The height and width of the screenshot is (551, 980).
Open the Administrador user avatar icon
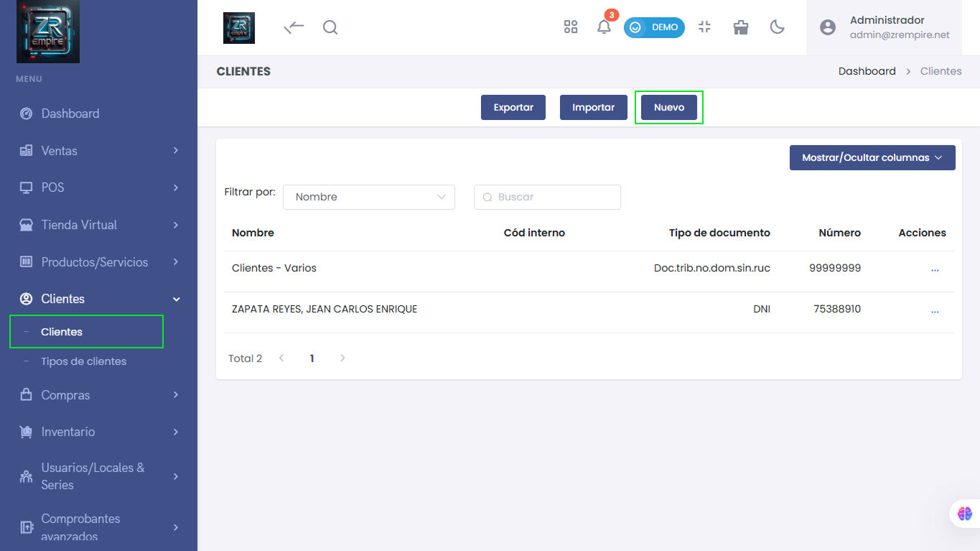[828, 27]
